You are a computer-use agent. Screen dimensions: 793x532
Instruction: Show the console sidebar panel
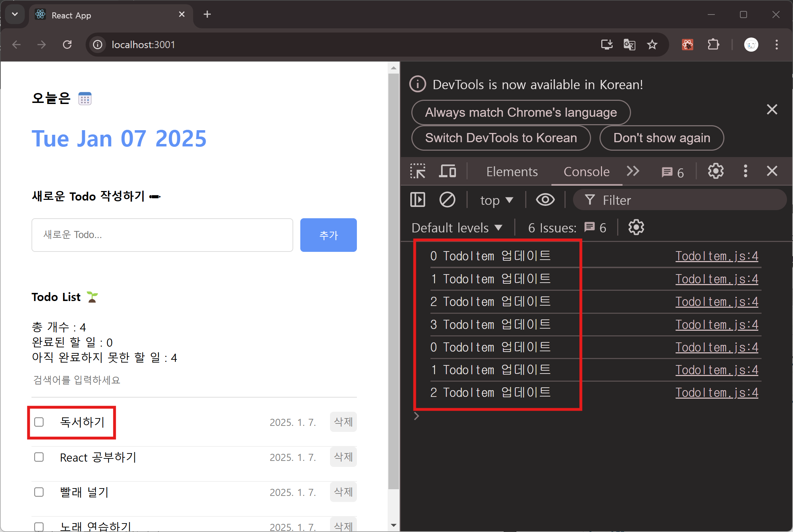(418, 200)
